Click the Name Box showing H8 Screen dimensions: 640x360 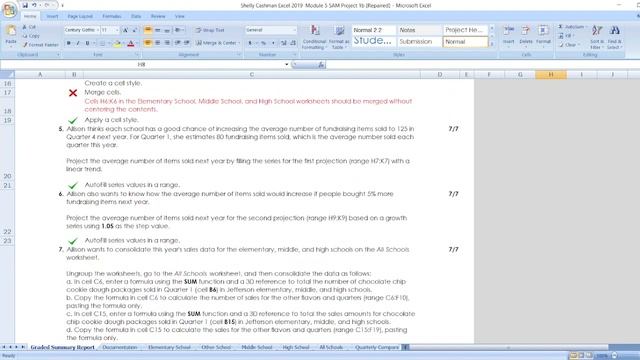pos(141,64)
